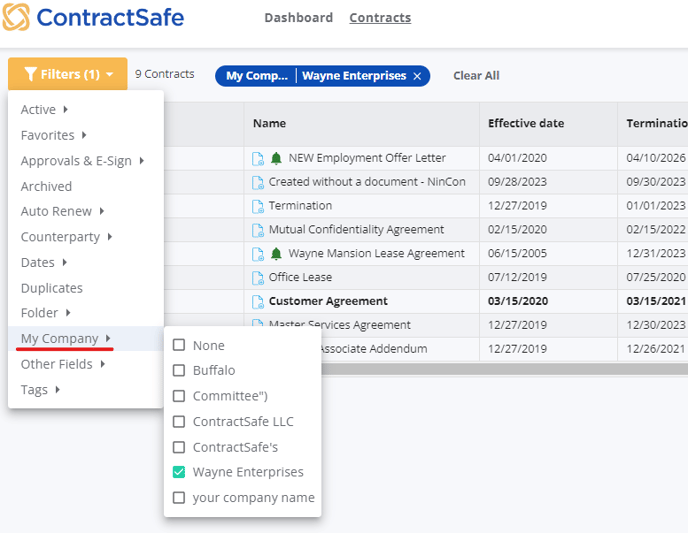Viewport: 688px width, 533px height.
Task: Remove Wayne Enterprises filter chip with X
Action: tap(417, 76)
